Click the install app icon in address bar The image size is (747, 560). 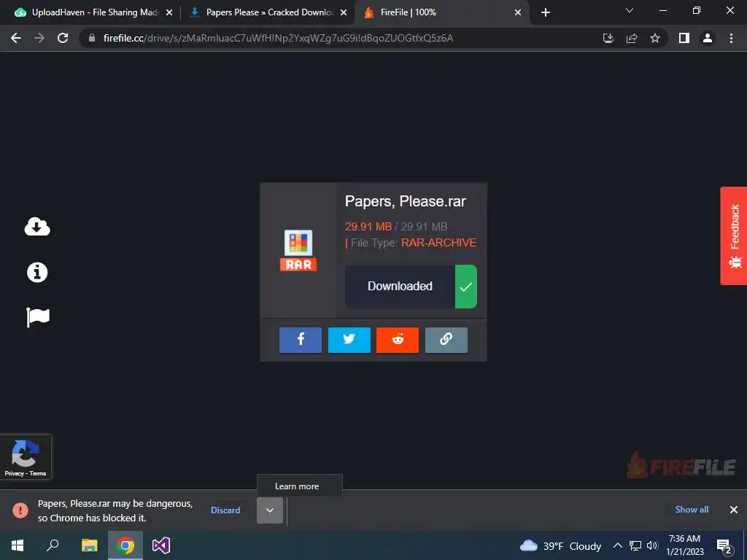[608, 38]
